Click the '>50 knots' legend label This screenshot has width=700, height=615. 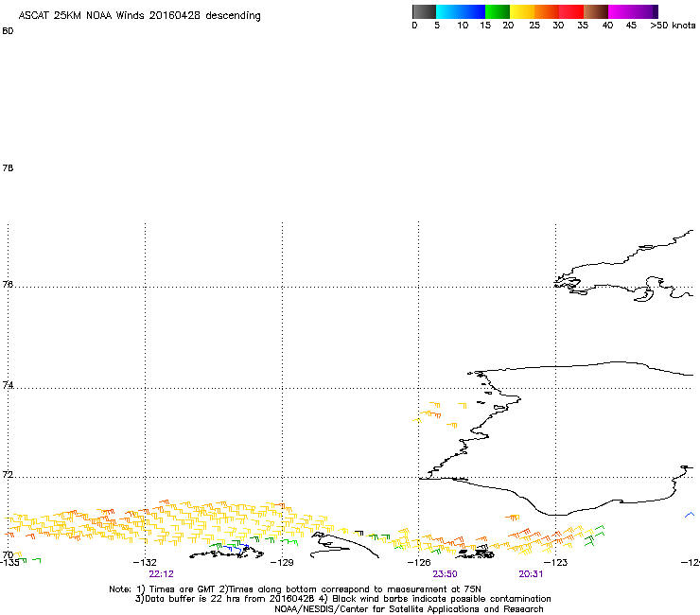pos(673,26)
